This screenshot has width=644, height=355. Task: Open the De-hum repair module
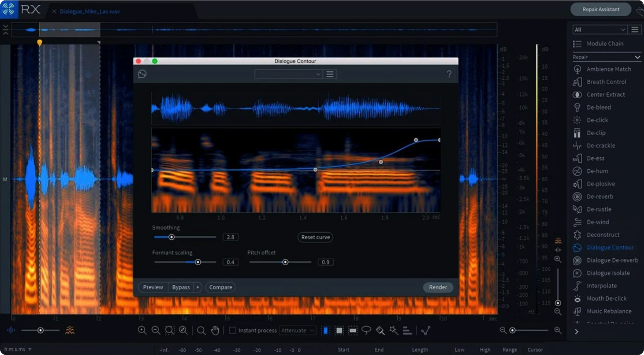tap(595, 171)
